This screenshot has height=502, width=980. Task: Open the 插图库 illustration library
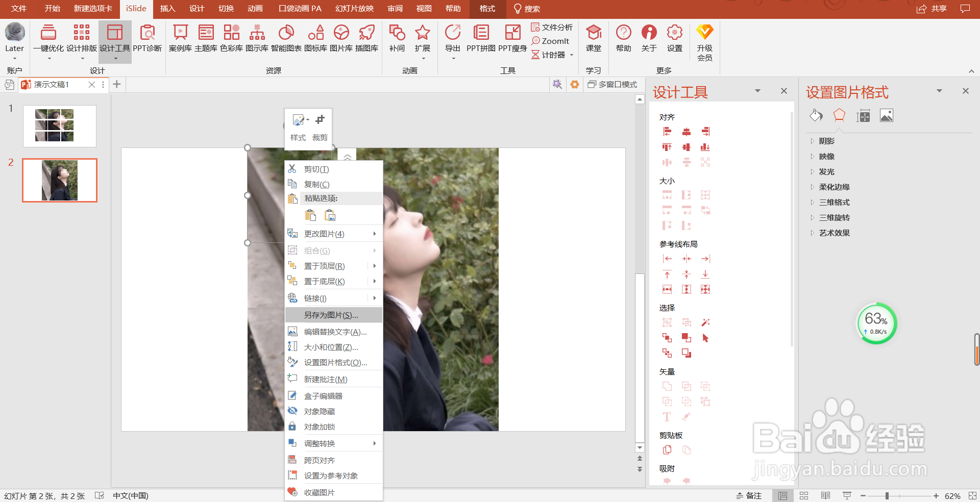pyautogui.click(x=366, y=38)
